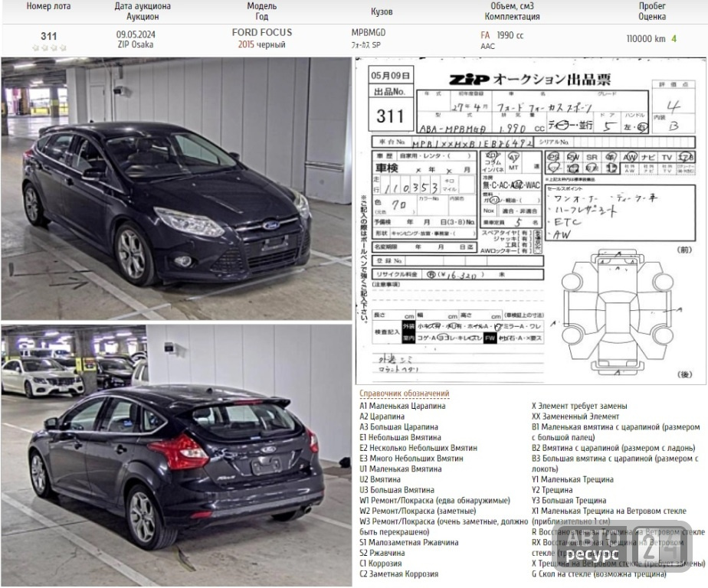Open the ZIP auction sheet image
The width and height of the screenshot is (708, 588).
pos(530,221)
